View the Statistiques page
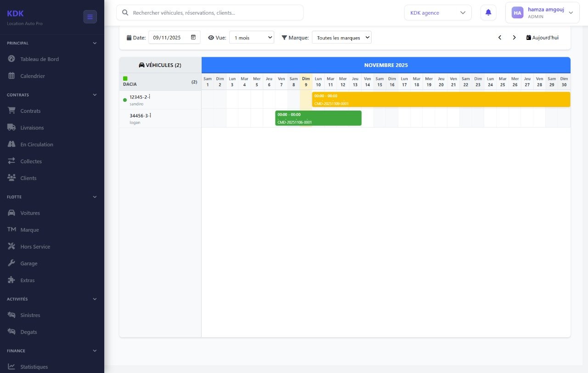Viewport: 588px width, 373px height. tap(34, 367)
